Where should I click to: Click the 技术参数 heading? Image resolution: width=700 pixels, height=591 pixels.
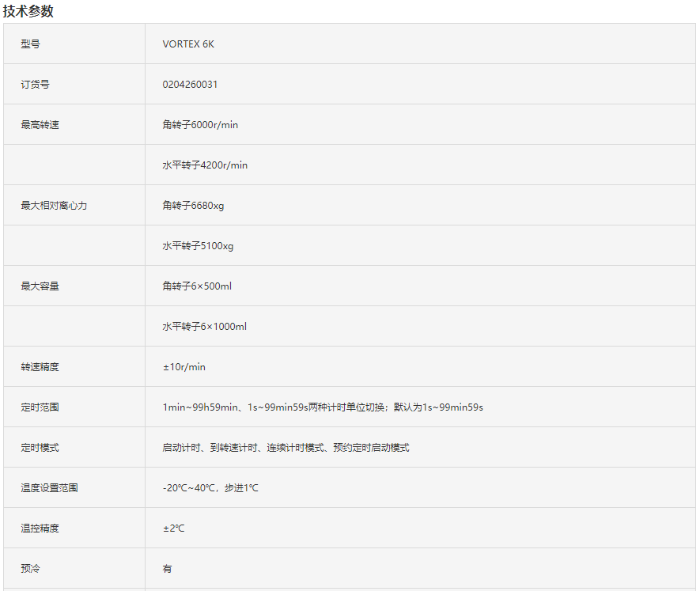28,11
